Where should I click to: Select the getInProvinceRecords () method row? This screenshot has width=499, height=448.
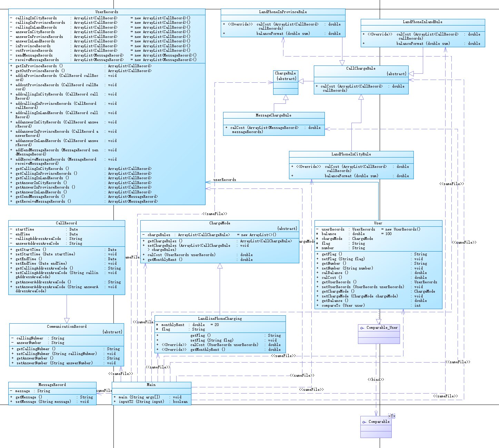coord(81,66)
